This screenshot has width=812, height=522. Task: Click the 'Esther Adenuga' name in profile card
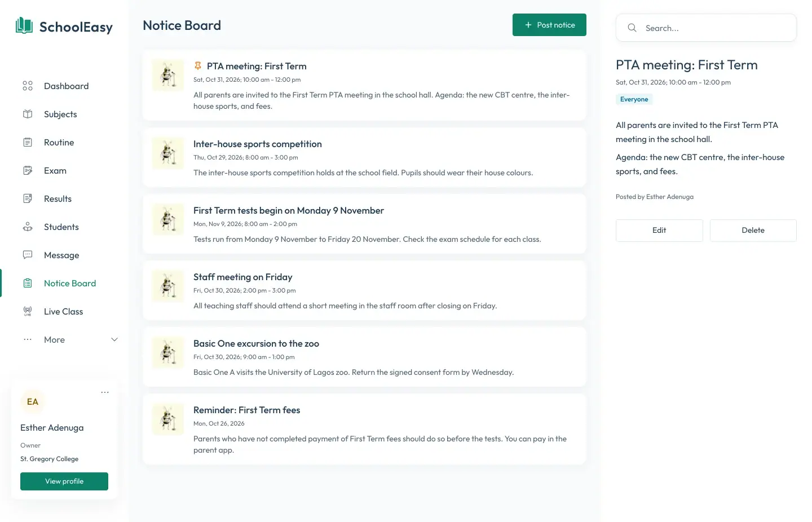(x=52, y=428)
